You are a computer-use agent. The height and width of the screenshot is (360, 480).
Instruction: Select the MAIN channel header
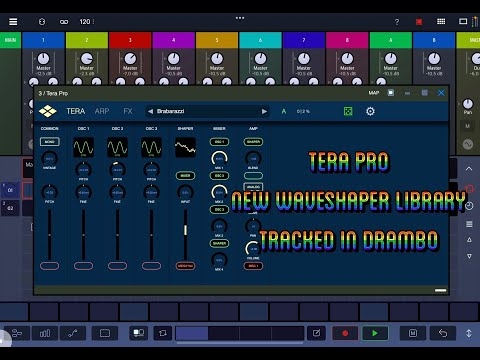(x=10, y=40)
